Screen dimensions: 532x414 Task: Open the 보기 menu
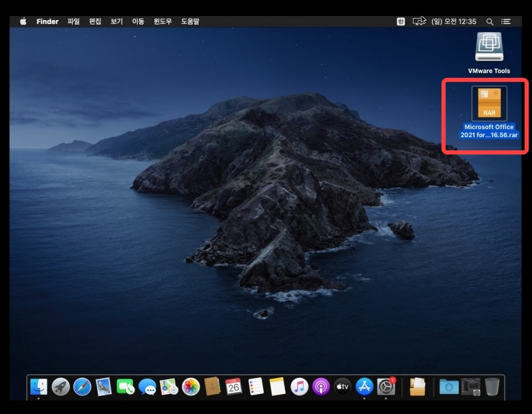pyautogui.click(x=116, y=21)
